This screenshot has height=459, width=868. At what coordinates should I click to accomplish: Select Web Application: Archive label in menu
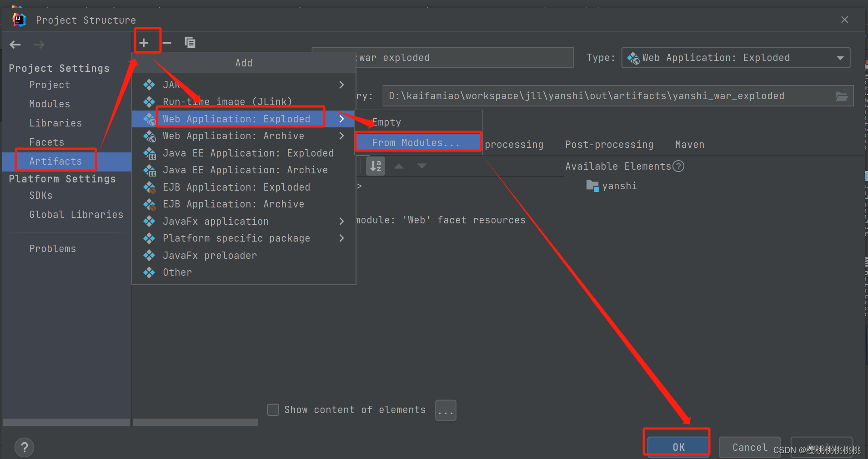coord(233,136)
